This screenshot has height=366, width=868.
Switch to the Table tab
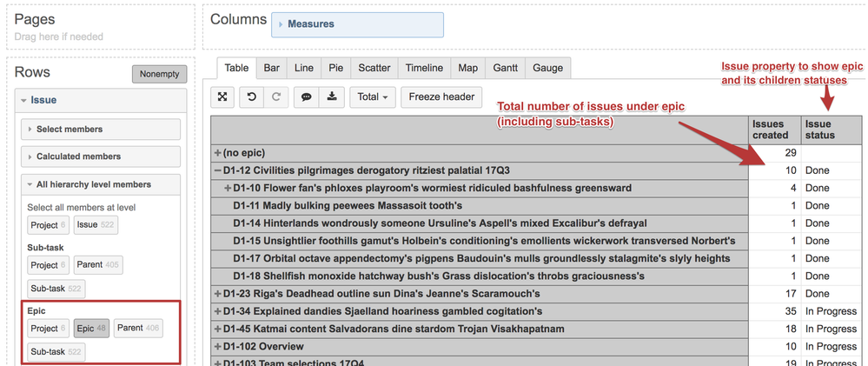[236, 68]
